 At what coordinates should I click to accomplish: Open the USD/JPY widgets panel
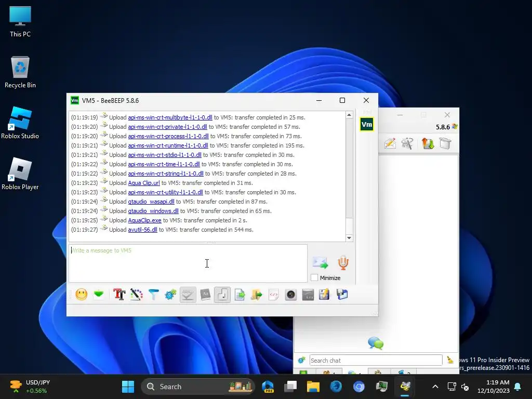tap(31, 387)
